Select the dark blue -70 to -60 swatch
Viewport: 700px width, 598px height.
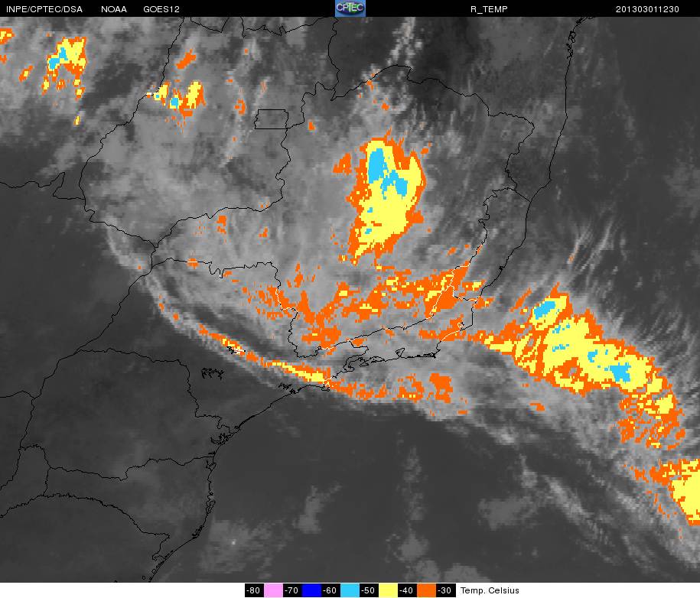click(x=311, y=590)
